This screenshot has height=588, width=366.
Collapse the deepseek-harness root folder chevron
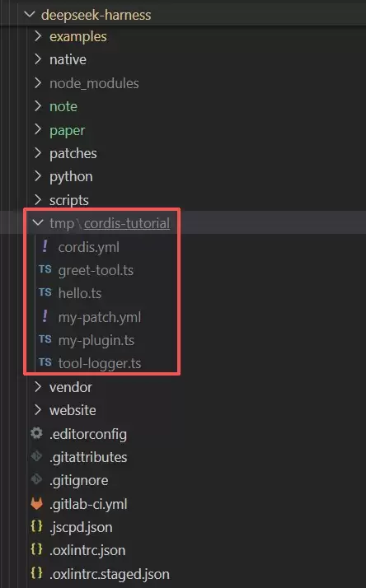point(30,15)
